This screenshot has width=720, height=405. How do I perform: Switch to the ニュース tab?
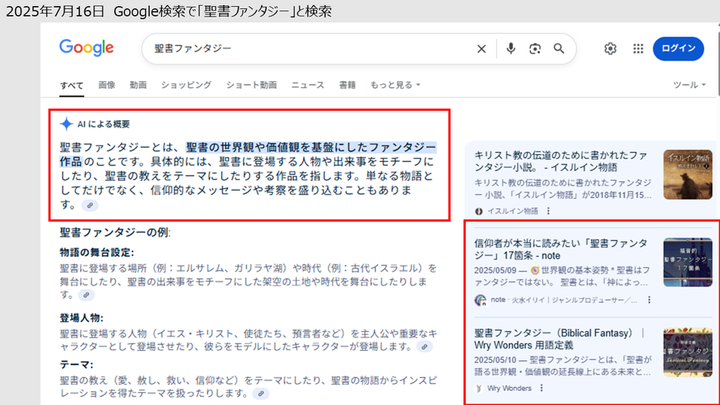(x=308, y=85)
